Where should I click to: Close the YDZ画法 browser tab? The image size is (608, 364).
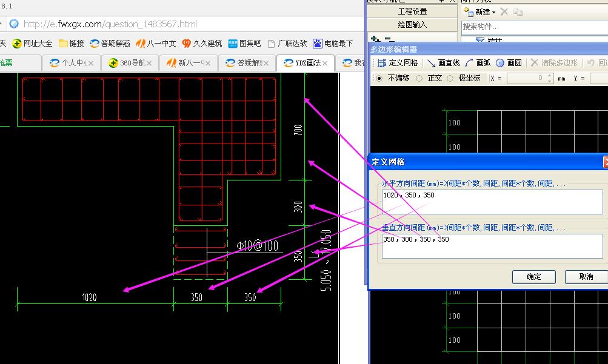(x=324, y=63)
